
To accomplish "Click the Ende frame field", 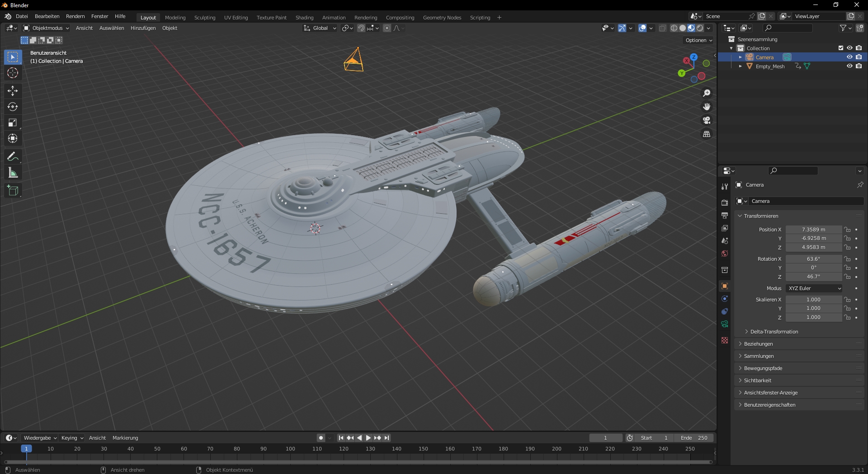I will (x=694, y=438).
